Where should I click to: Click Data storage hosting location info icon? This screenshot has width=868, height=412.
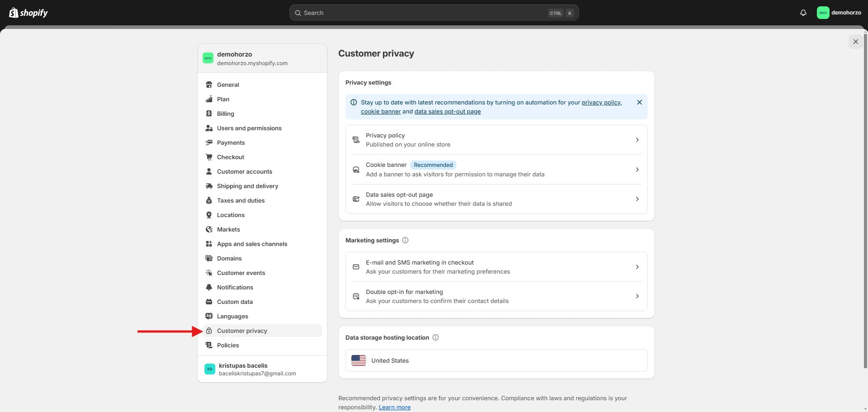click(x=436, y=337)
